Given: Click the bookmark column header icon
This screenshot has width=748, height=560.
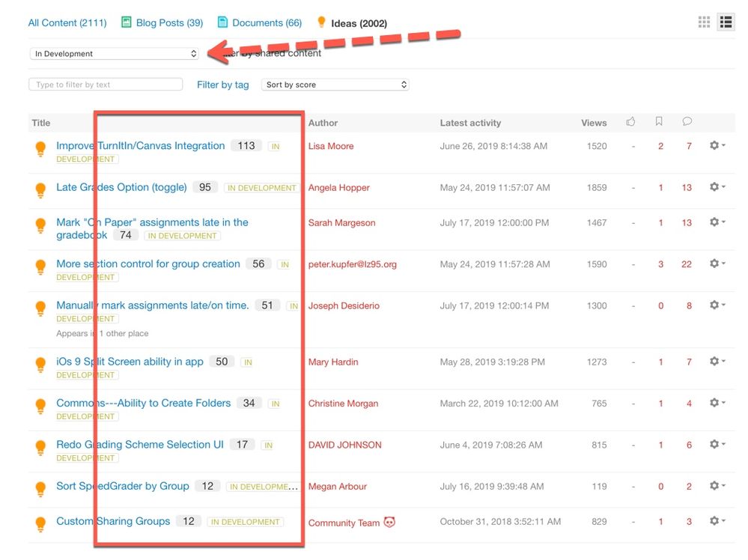Looking at the screenshot, I should (x=659, y=122).
